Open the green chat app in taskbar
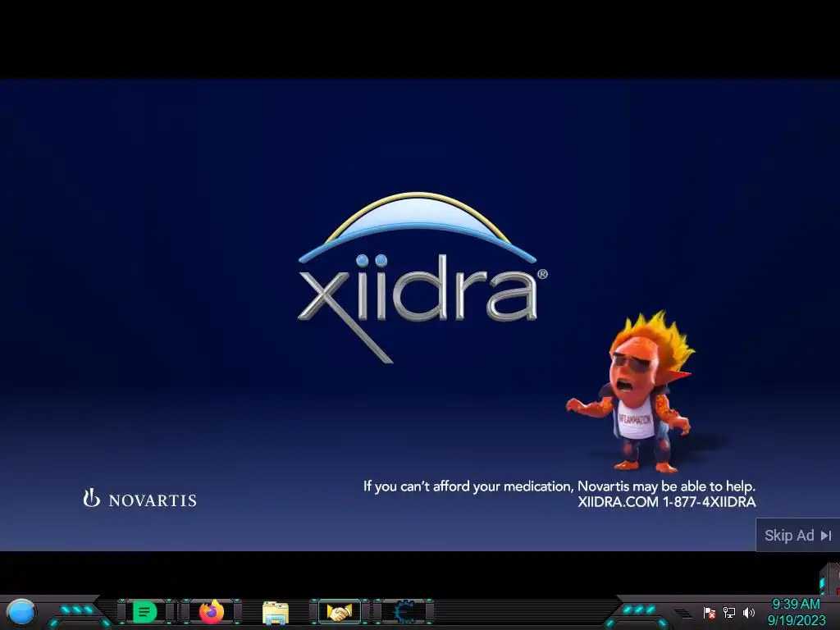 (144, 612)
